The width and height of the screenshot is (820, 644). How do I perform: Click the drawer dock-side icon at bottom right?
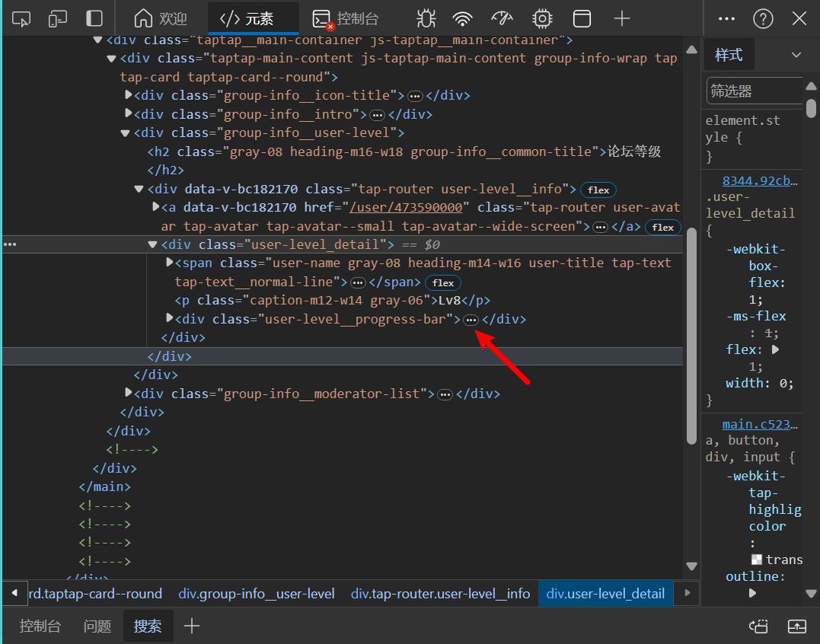coord(758,626)
